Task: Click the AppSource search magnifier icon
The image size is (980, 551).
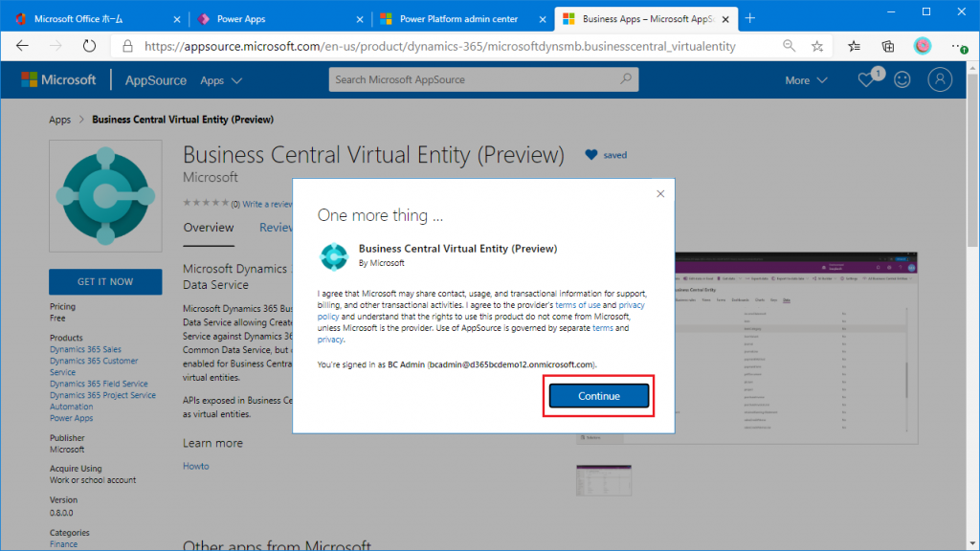Action: point(626,79)
